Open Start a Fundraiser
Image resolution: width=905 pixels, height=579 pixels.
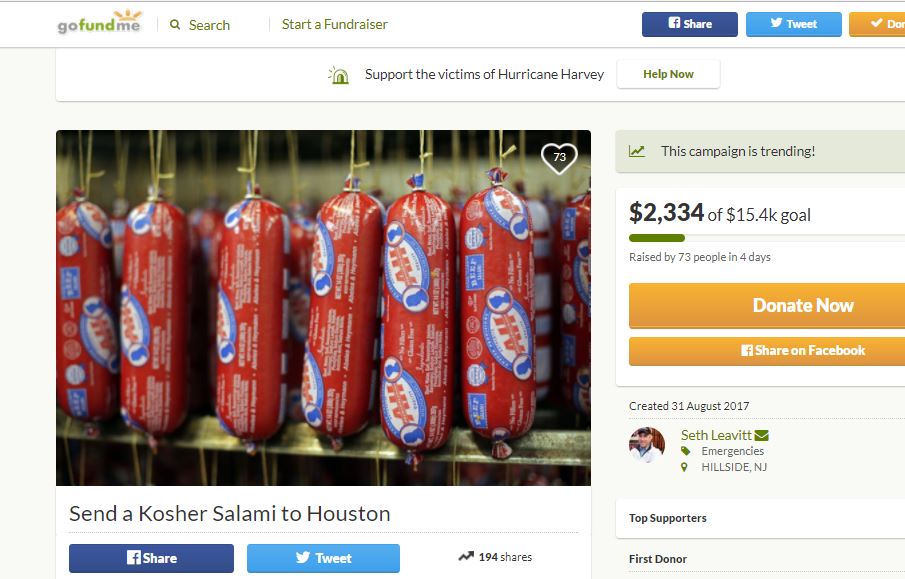[x=334, y=23]
